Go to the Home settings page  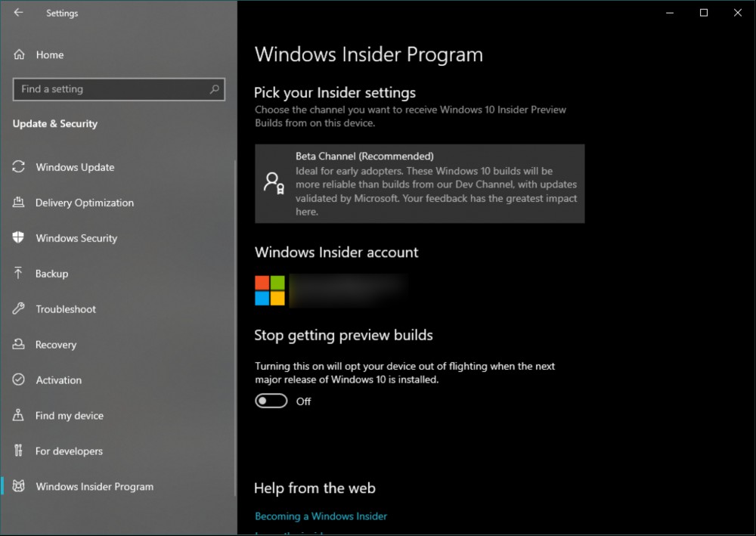[118, 54]
